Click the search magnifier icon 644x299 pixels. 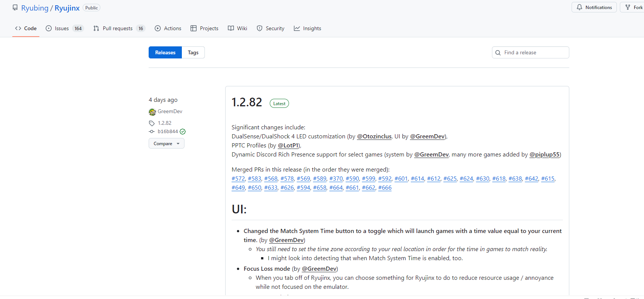(x=498, y=53)
